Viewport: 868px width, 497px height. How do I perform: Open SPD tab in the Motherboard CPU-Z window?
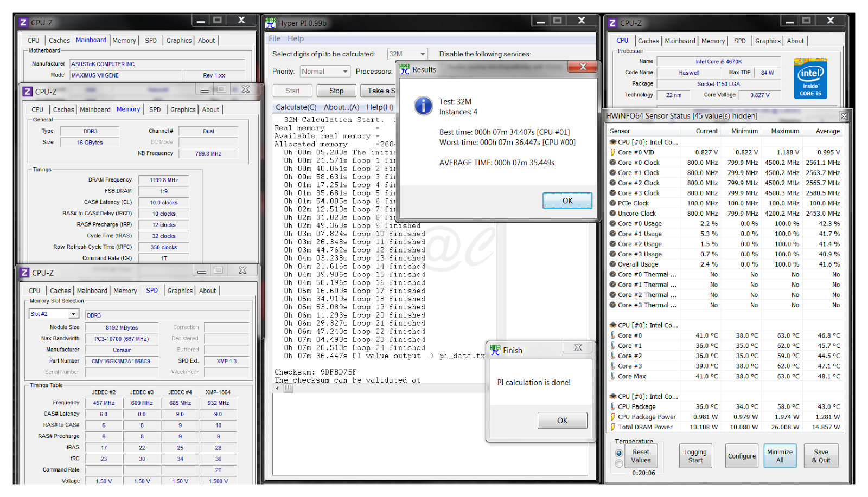(151, 41)
